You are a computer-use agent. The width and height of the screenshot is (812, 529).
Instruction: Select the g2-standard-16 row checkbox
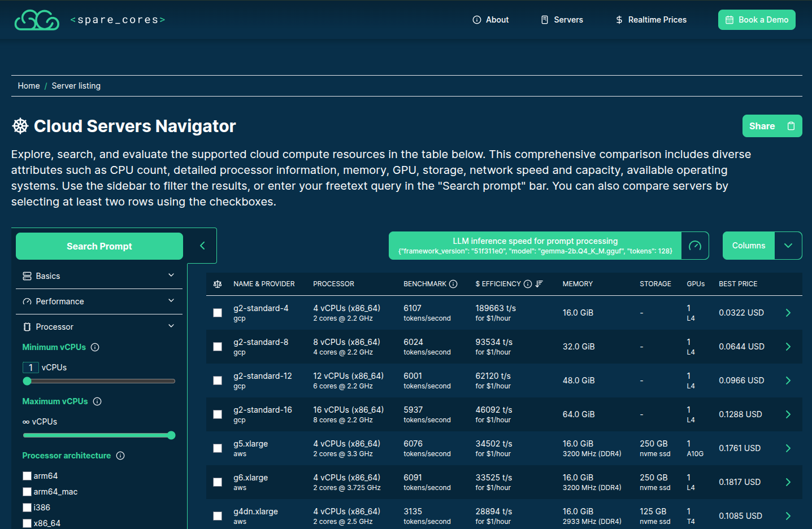pyautogui.click(x=218, y=414)
